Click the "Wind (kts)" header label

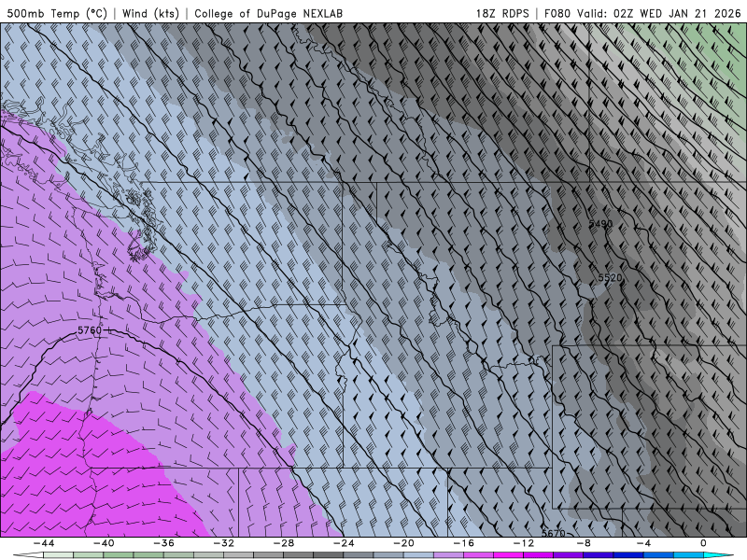coord(150,13)
